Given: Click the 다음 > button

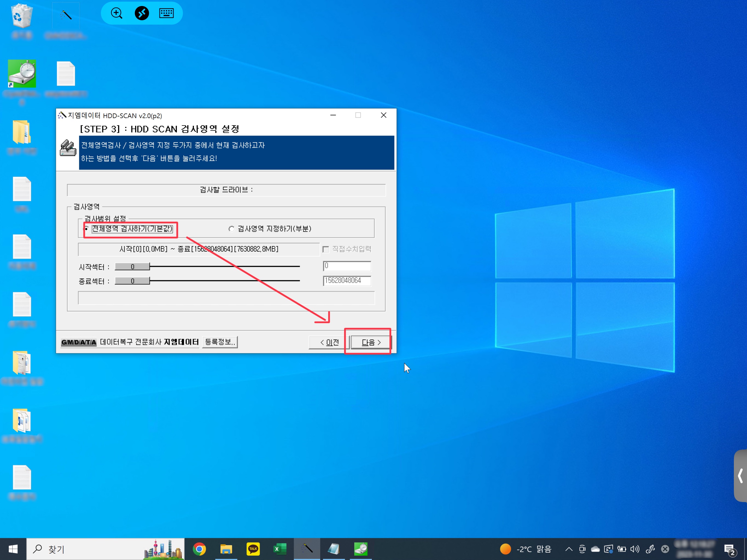Looking at the screenshot, I should click(x=371, y=342).
